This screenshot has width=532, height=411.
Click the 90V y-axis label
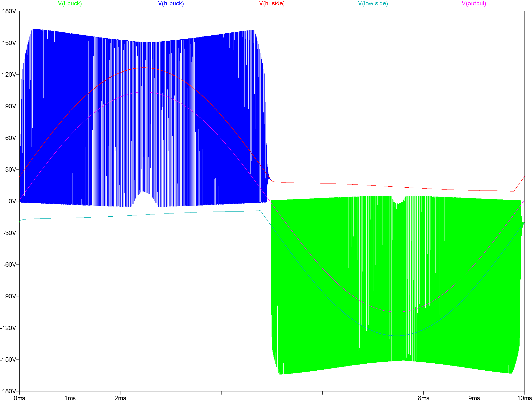tap(11, 106)
